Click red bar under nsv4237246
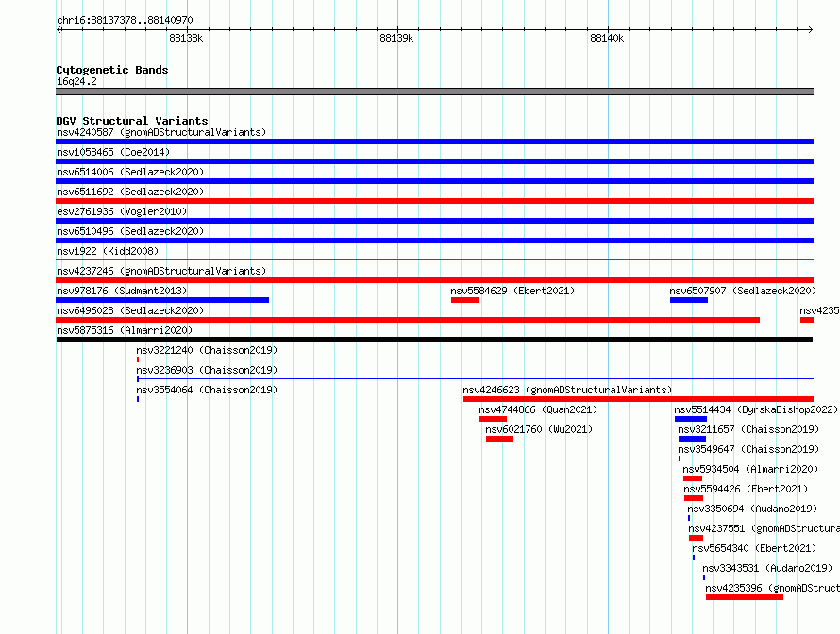 tap(434, 280)
